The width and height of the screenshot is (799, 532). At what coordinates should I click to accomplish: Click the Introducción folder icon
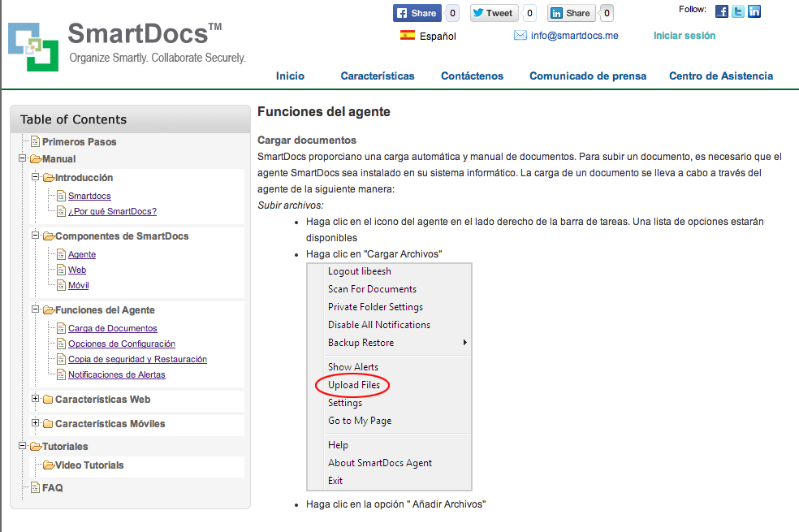click(49, 178)
